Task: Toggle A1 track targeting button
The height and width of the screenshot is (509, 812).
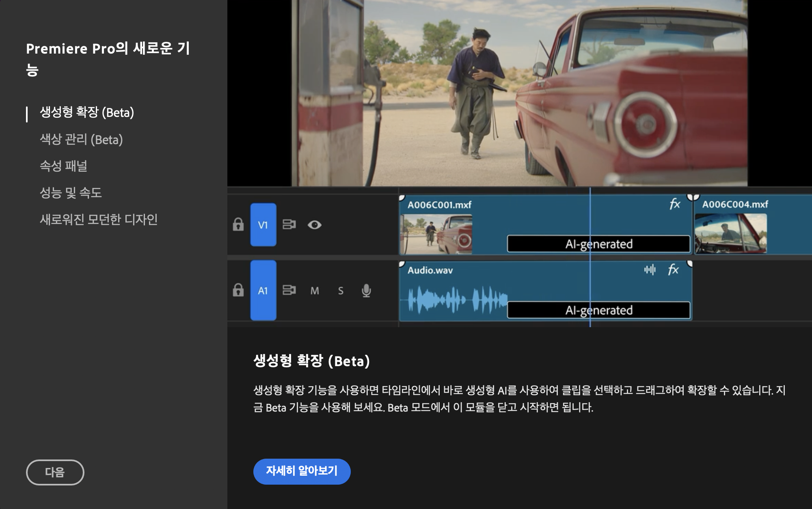Action: click(x=263, y=290)
